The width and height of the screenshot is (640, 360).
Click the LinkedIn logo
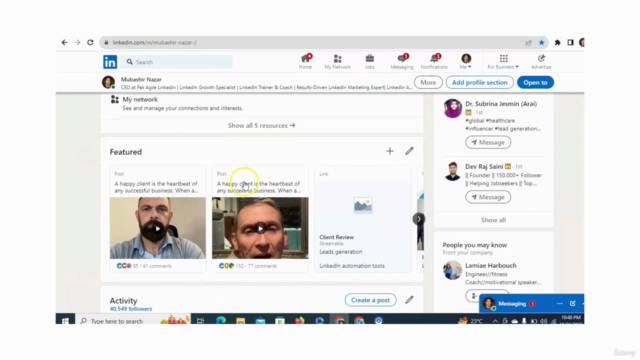[x=110, y=62]
